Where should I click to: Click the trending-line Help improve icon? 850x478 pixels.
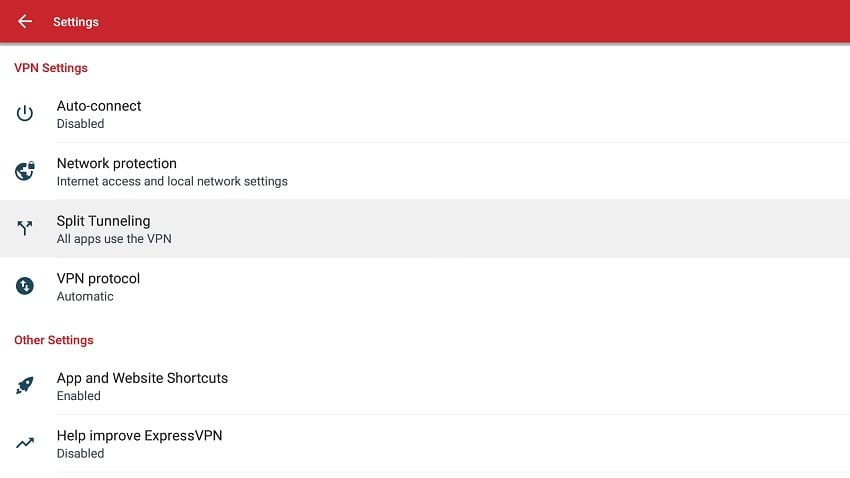[25, 443]
